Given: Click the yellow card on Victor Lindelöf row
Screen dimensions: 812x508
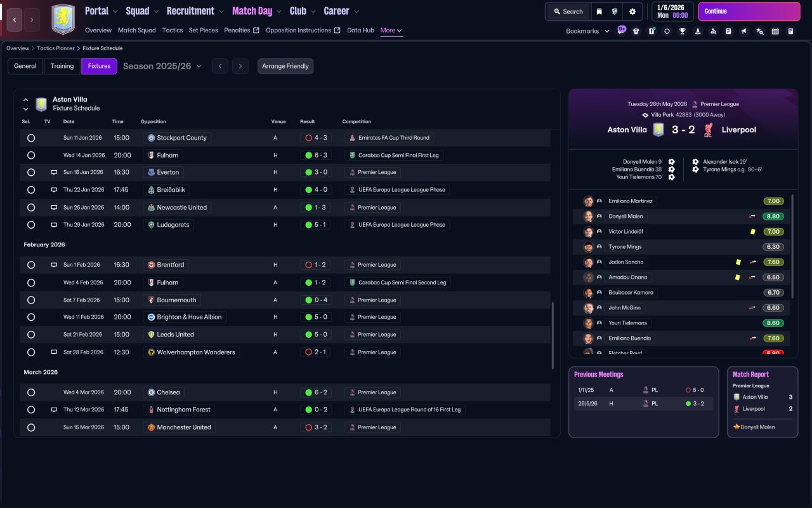Looking at the screenshot, I should pyautogui.click(x=753, y=232).
